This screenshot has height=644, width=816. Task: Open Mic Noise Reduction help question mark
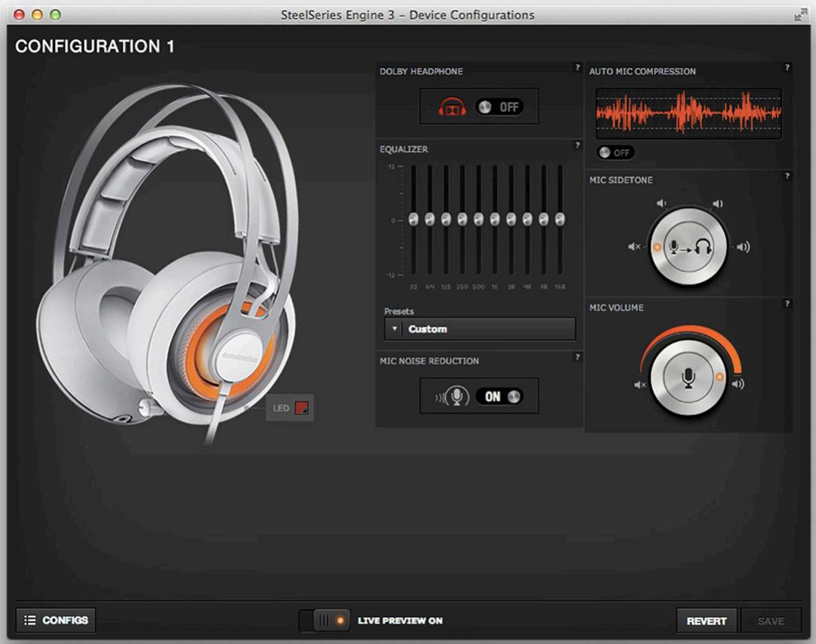click(577, 357)
